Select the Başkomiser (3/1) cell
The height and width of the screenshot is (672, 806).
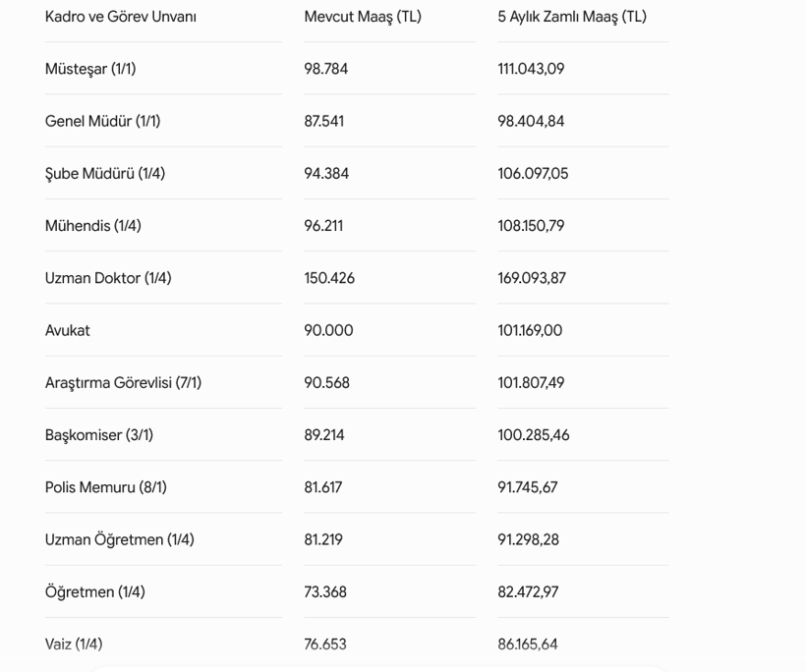point(99,435)
